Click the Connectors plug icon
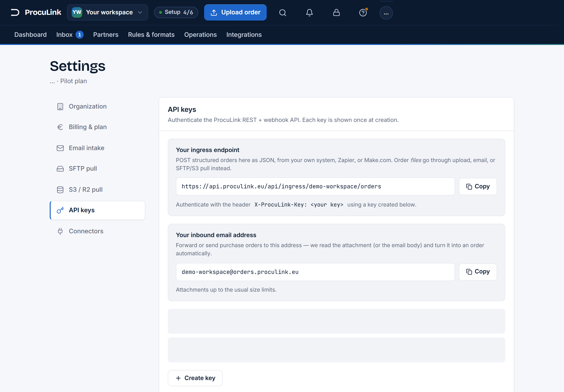564x392 pixels. (x=60, y=231)
